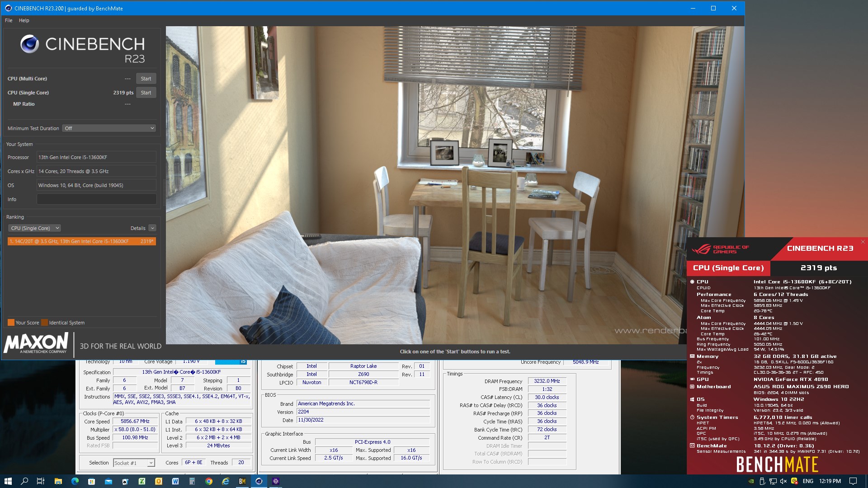Click Safely Remove Hardware tray icon
868x488 pixels.
click(x=762, y=481)
